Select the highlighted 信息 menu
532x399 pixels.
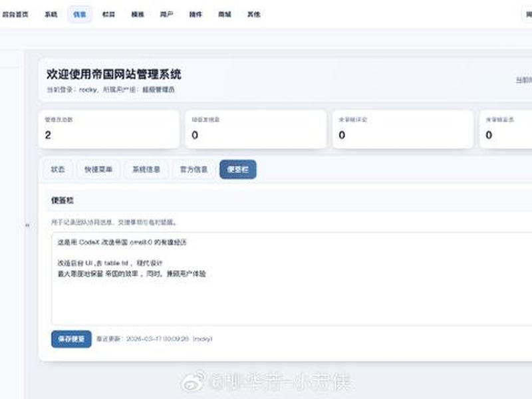pos(79,14)
